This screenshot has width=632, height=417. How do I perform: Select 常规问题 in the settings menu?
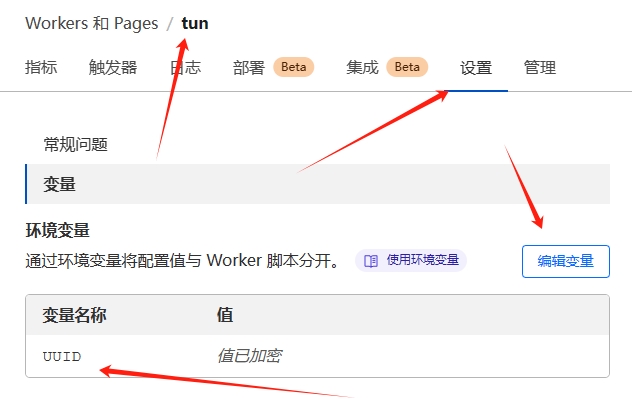[75, 144]
